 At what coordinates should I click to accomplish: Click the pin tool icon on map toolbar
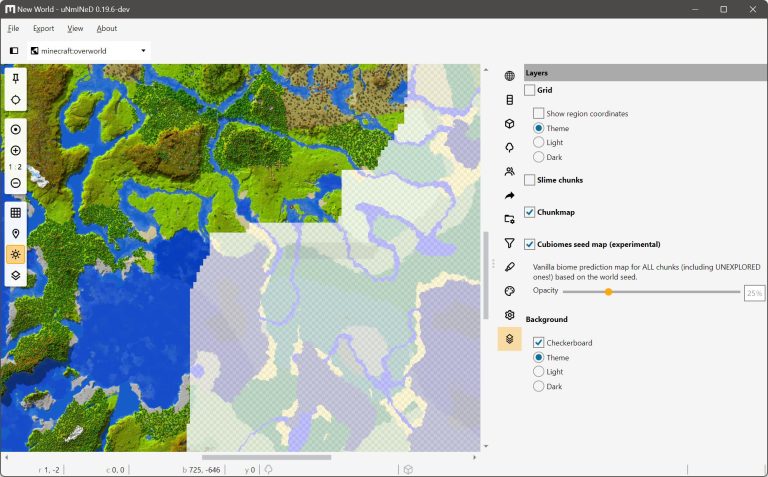pos(16,78)
